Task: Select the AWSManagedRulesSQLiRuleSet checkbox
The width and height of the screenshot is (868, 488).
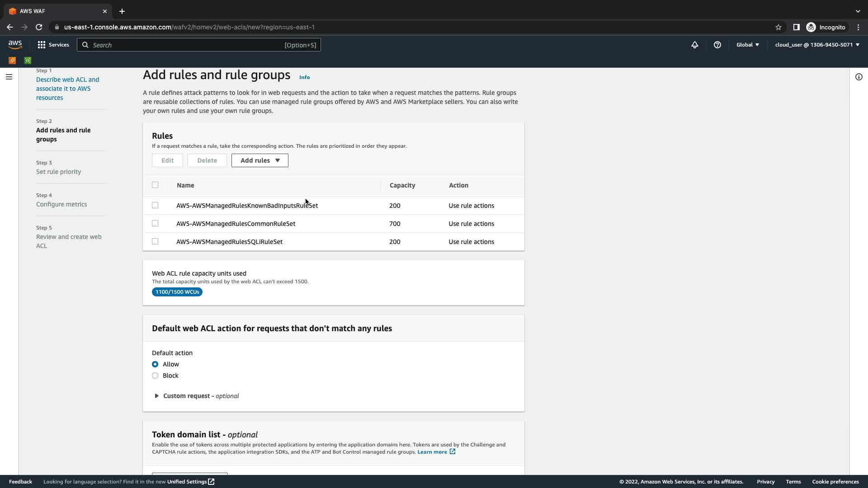Action: (x=155, y=241)
